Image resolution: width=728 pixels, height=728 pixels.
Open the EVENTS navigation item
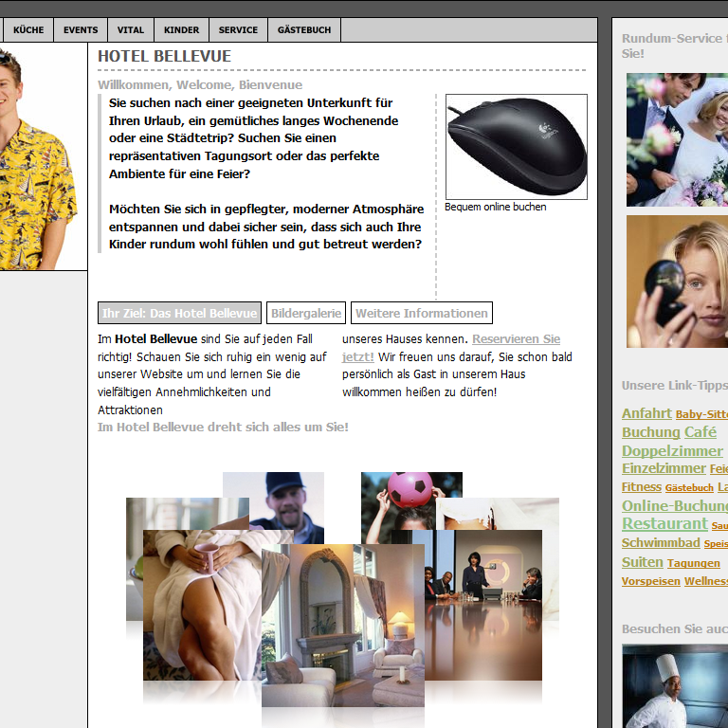tap(81, 30)
